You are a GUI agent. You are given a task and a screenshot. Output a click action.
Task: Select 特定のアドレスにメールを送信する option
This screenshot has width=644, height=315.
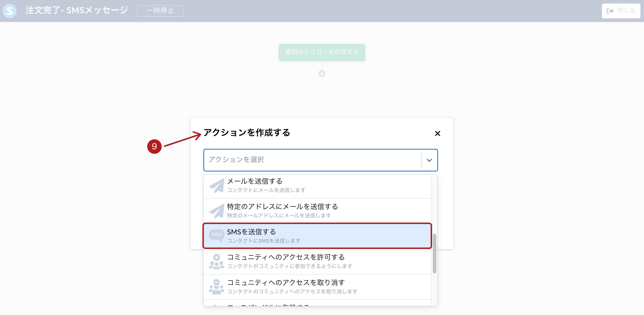click(317, 211)
